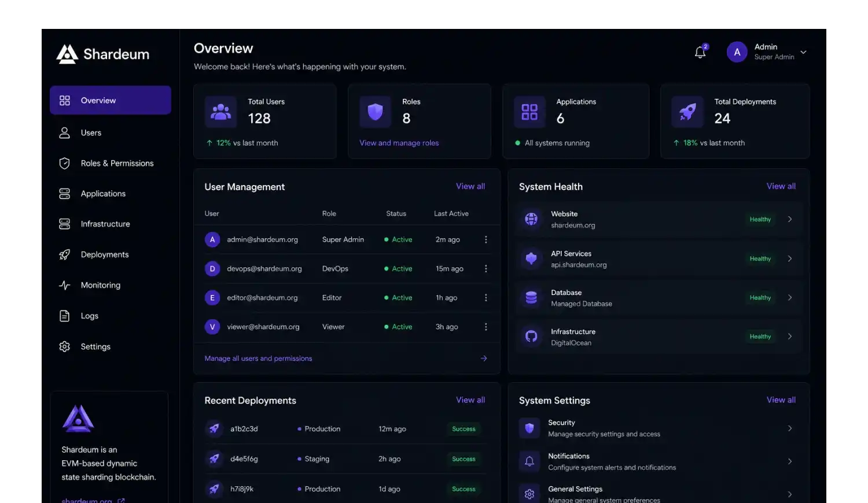The height and width of the screenshot is (503, 868).
Task: Click View all in Recent Deployments
Action: pos(470,400)
